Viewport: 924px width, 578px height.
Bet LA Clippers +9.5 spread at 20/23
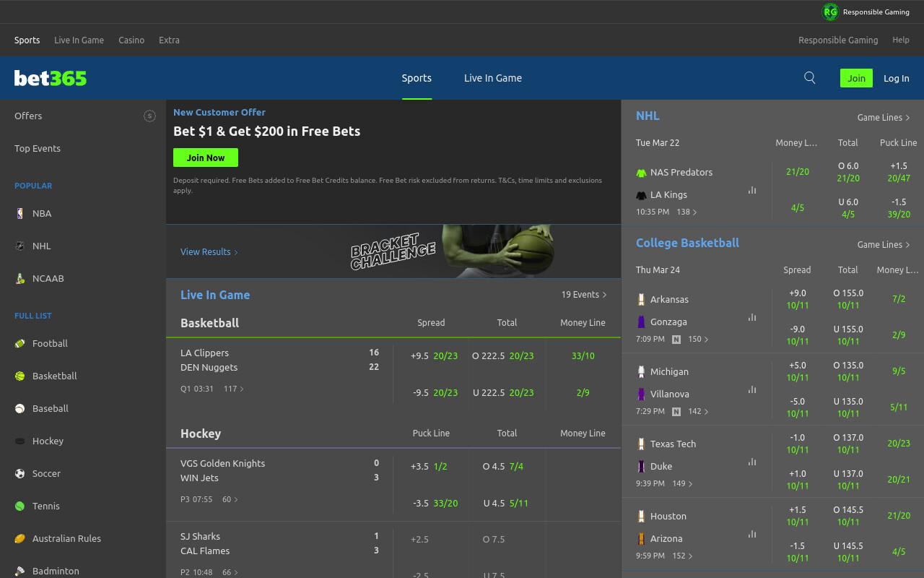(x=434, y=355)
